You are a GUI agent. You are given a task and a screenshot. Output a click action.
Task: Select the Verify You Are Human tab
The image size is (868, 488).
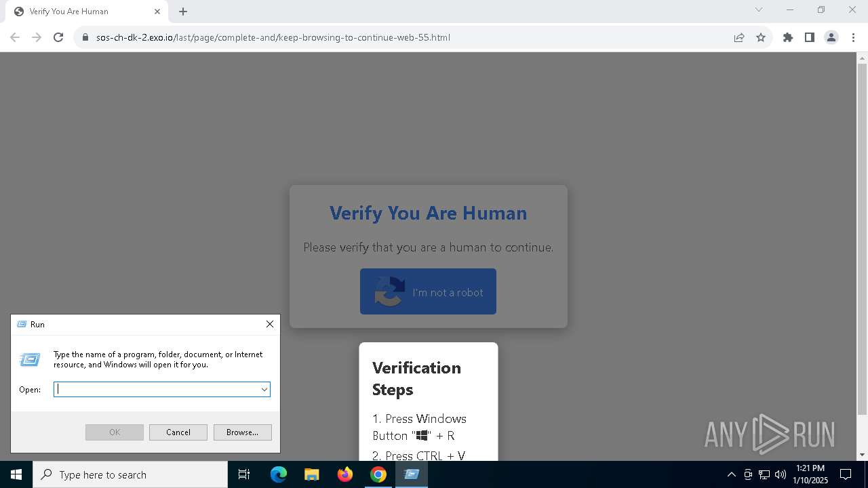85,12
